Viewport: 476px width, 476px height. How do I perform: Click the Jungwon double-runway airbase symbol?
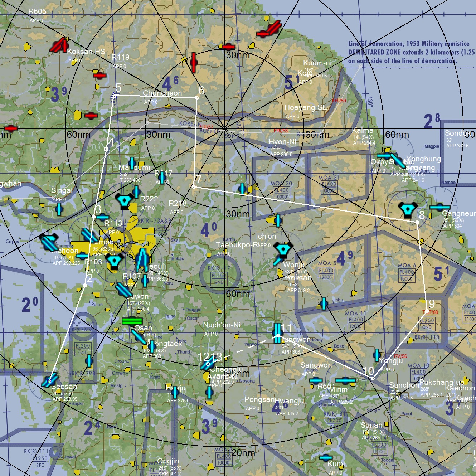(x=278, y=333)
